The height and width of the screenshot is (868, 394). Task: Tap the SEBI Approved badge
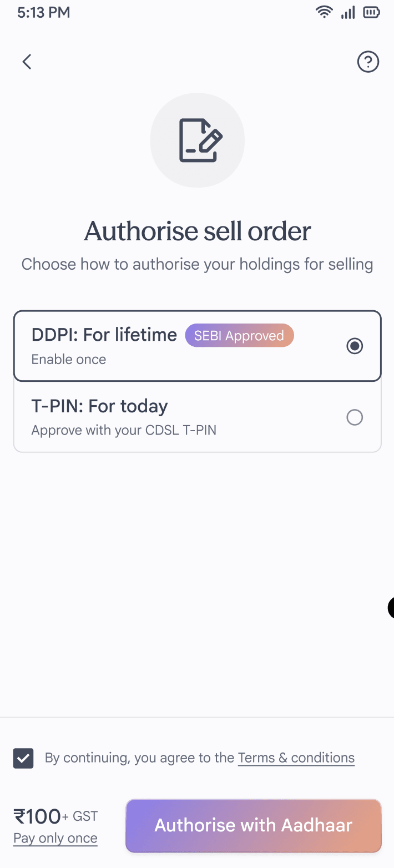239,336
